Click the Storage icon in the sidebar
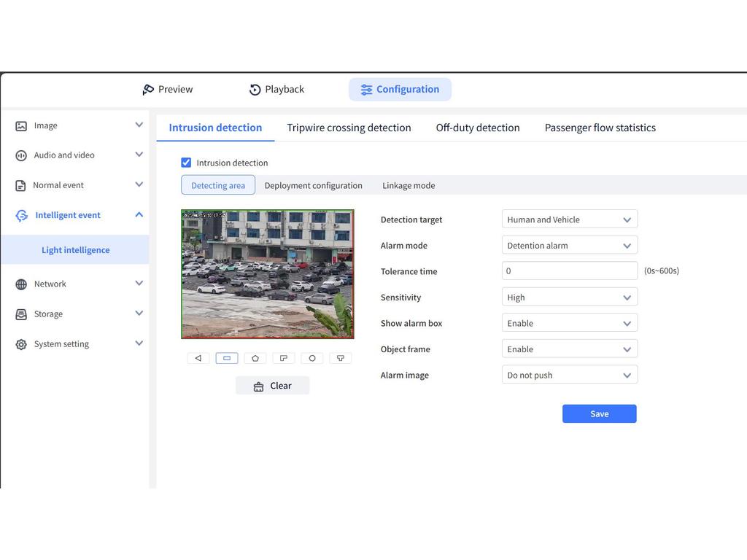747x560 pixels. [x=21, y=314]
